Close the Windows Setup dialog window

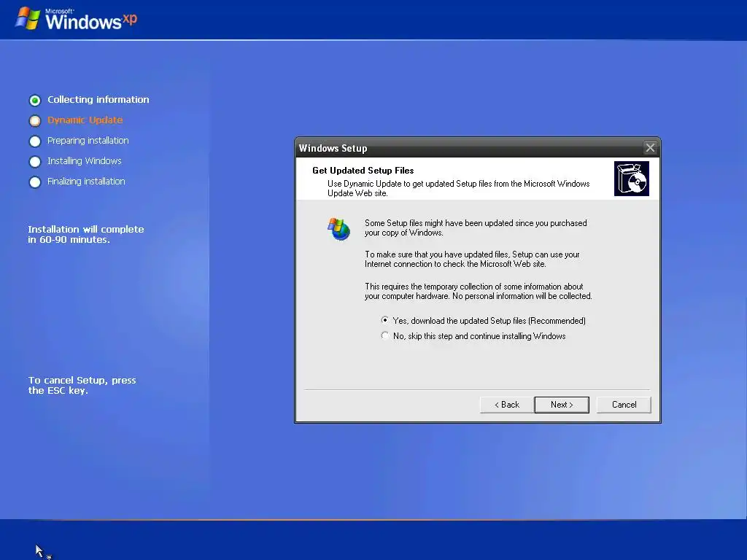(650, 147)
